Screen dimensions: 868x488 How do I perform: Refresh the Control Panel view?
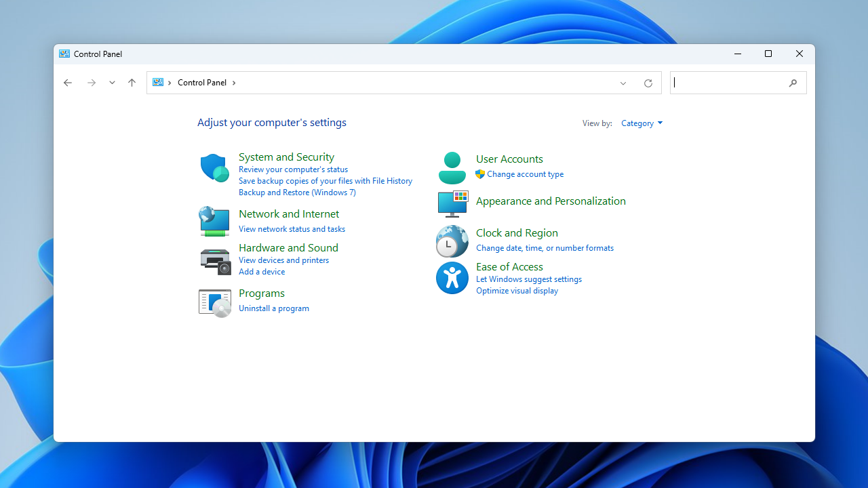click(648, 83)
